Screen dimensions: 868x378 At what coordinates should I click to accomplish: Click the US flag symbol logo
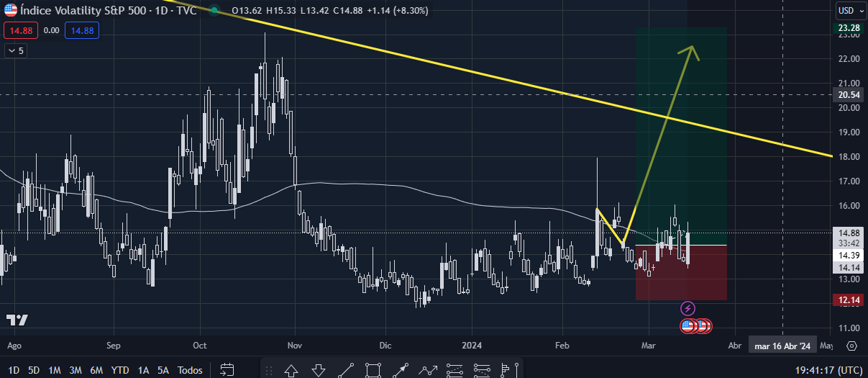10,11
